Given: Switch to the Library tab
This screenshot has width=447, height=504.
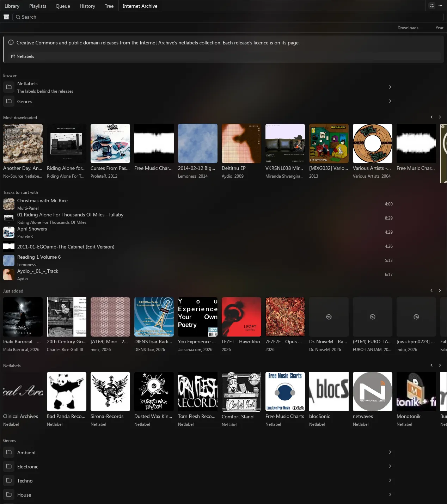Looking at the screenshot, I should (x=12, y=6).
